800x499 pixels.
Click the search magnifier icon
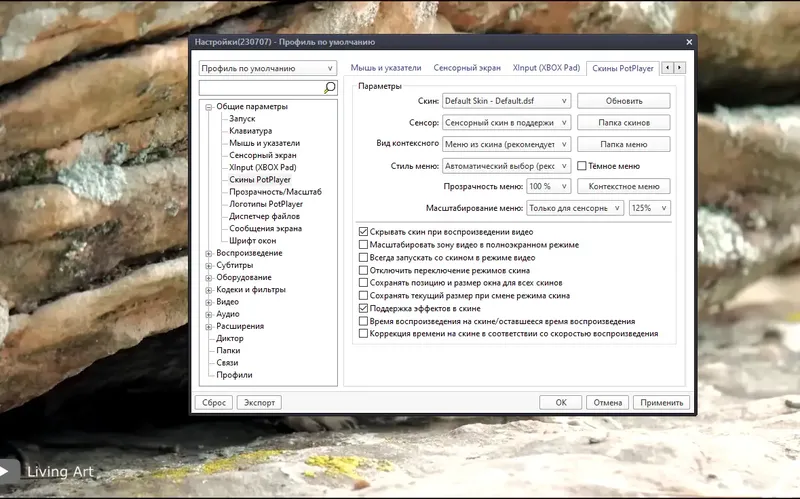(x=330, y=88)
